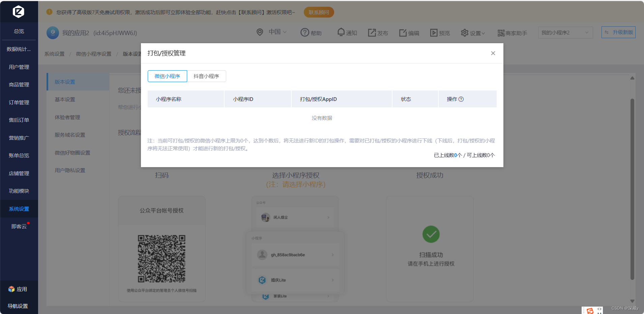
Task: Click the 升级新版 button
Action: (x=618, y=32)
